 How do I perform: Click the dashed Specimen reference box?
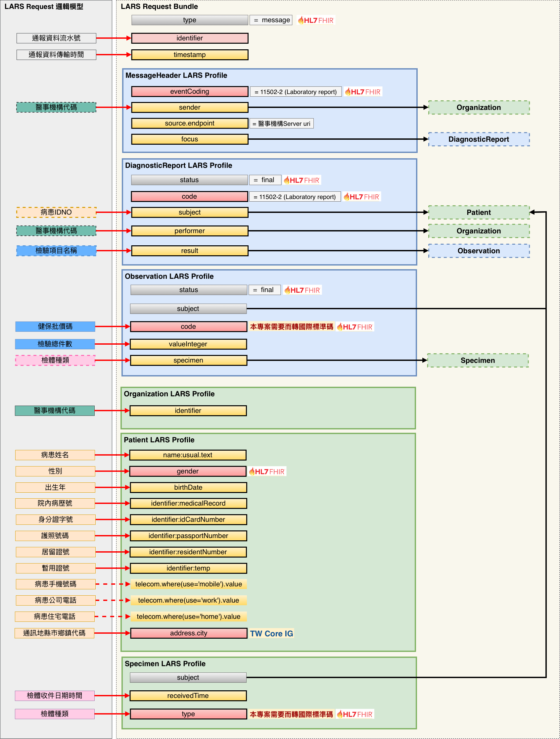(x=478, y=361)
